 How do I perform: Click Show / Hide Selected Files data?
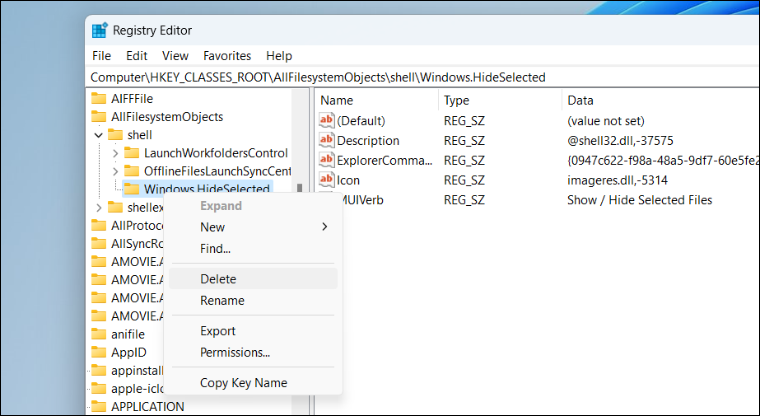(639, 200)
